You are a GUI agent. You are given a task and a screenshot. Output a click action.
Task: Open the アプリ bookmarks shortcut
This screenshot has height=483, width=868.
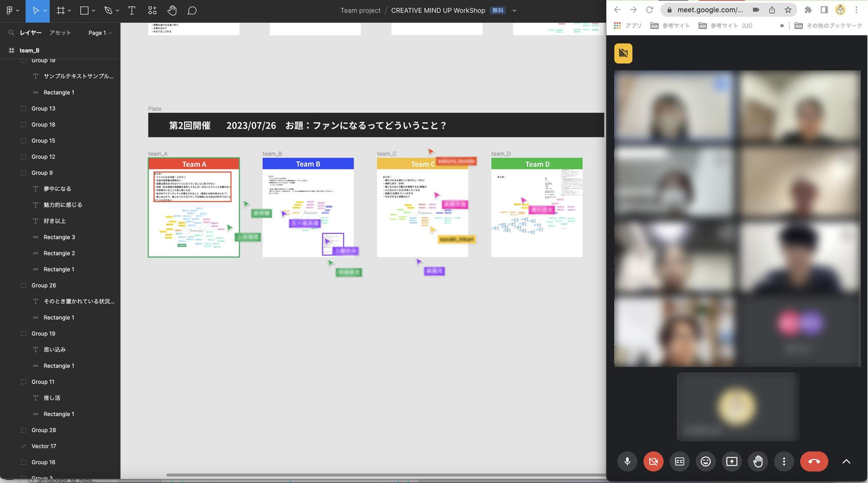click(x=627, y=25)
